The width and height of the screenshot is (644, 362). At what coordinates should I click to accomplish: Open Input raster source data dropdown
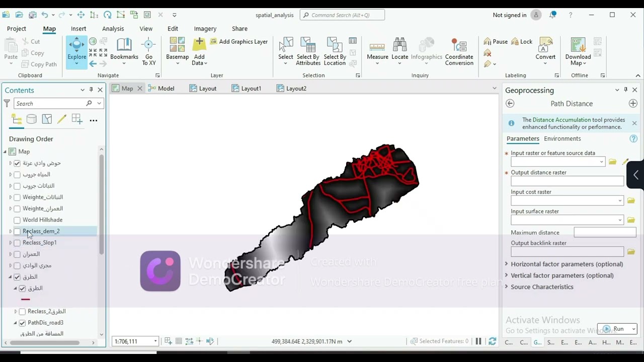601,162
